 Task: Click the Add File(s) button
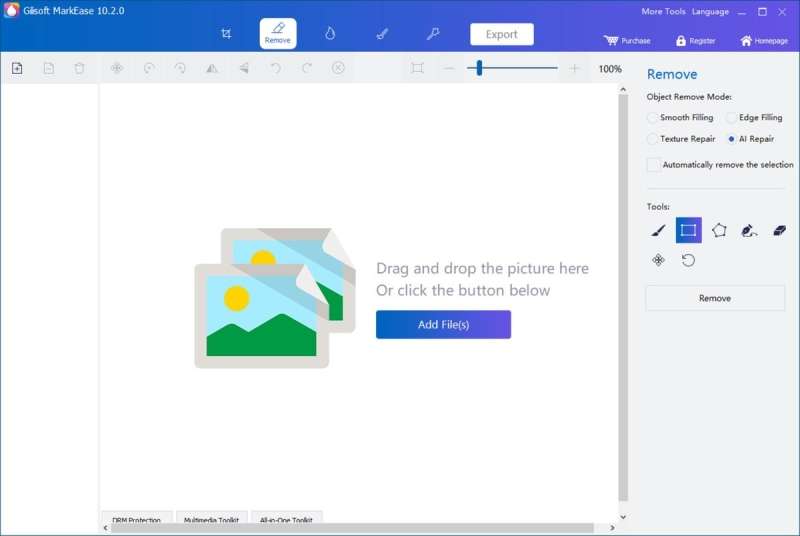443,324
